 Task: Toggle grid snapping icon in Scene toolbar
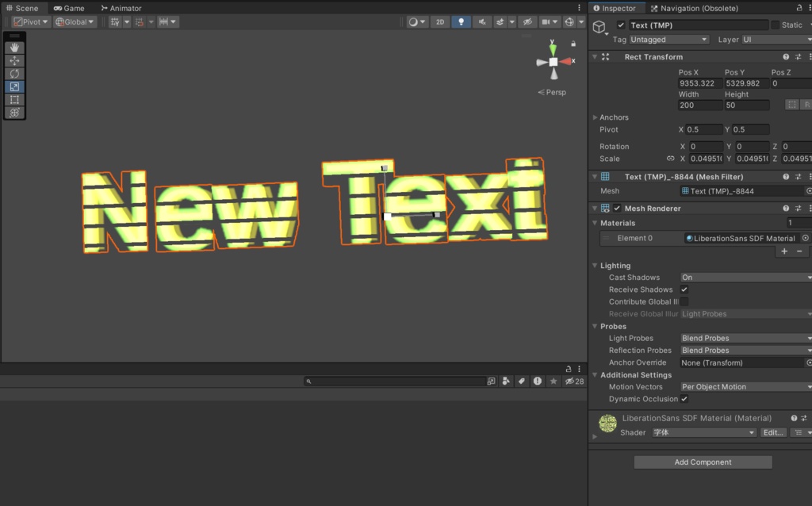pyautogui.click(x=115, y=21)
